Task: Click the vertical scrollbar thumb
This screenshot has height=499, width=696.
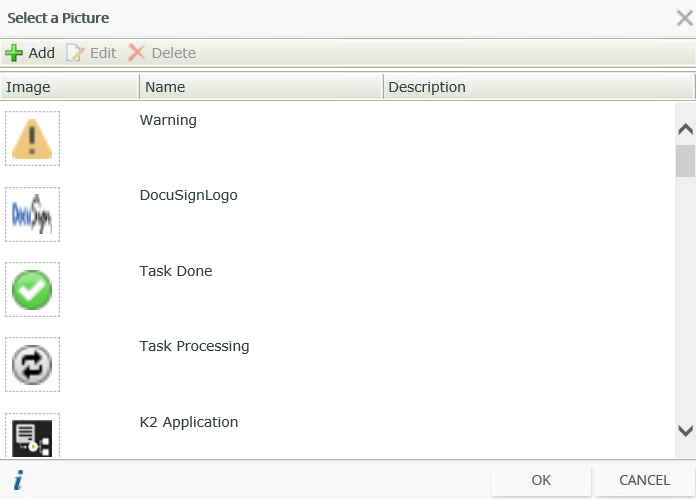Action: (x=685, y=161)
